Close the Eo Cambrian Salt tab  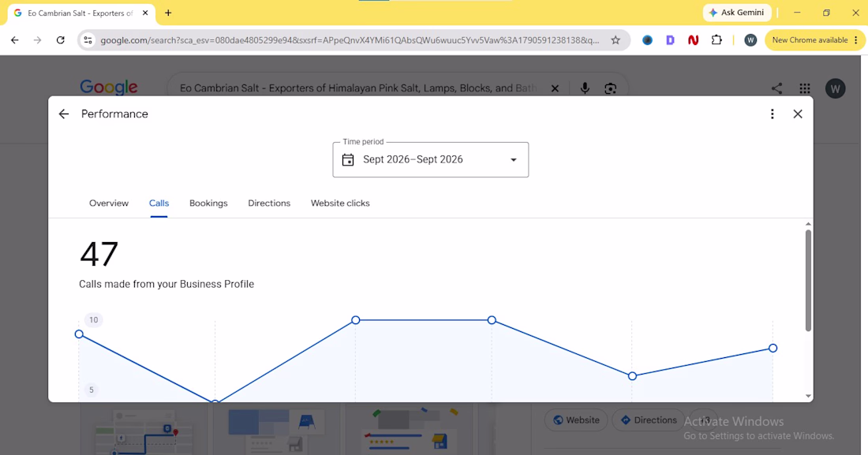click(x=145, y=13)
